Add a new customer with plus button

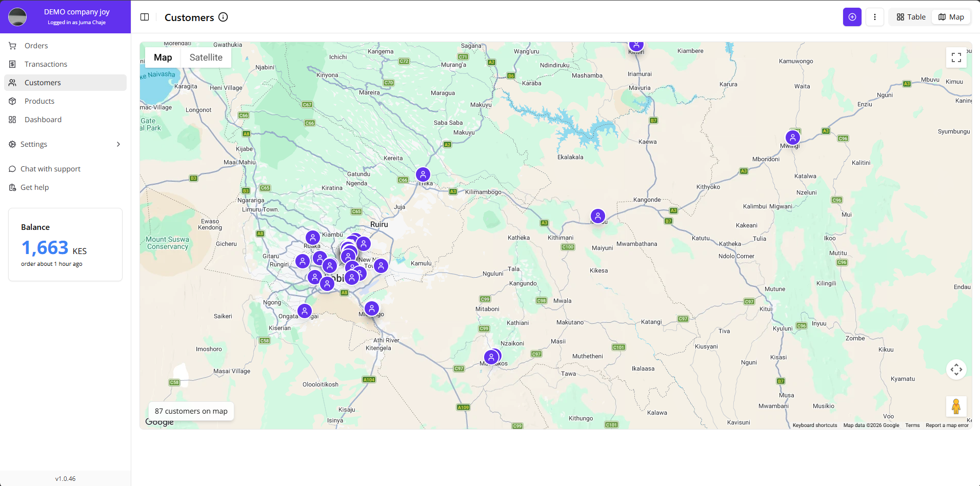tap(852, 17)
